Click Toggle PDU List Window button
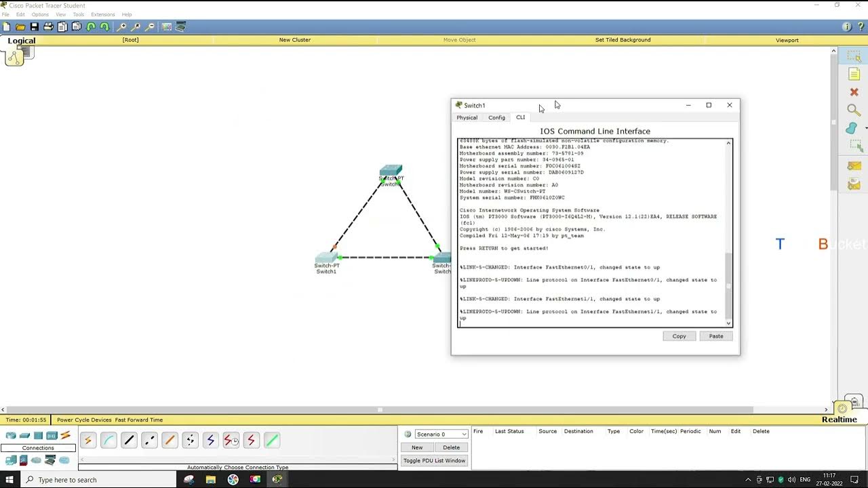Screen dimensions: 868x488 (434, 461)
